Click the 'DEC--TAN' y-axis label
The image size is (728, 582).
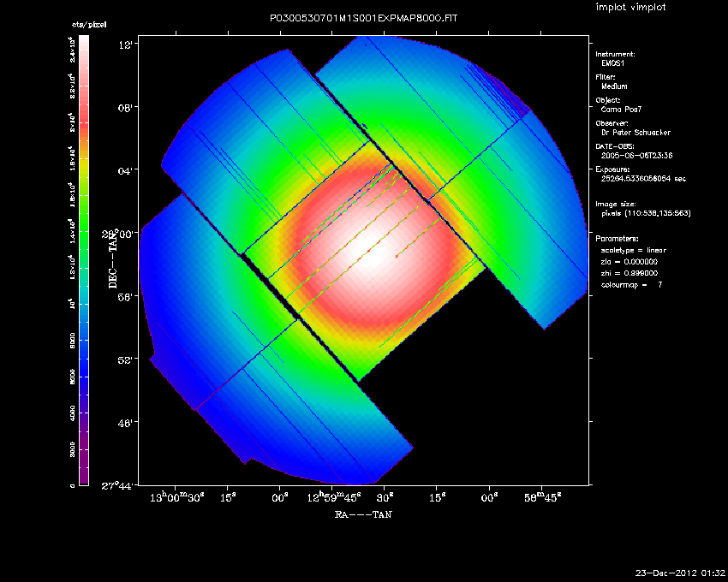[x=113, y=259]
